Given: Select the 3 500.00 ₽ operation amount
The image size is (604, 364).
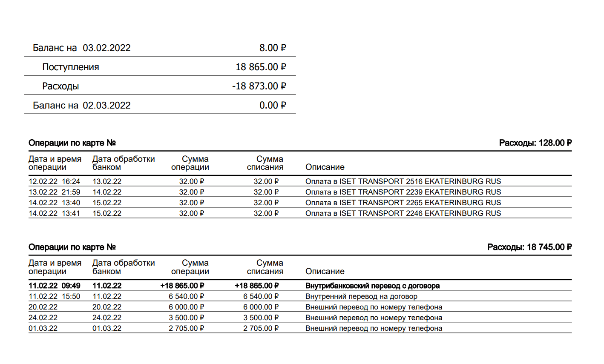Looking at the screenshot, I should pyautogui.click(x=187, y=318).
